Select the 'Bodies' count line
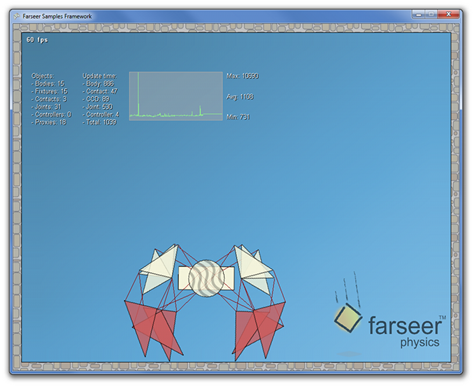 coord(48,84)
